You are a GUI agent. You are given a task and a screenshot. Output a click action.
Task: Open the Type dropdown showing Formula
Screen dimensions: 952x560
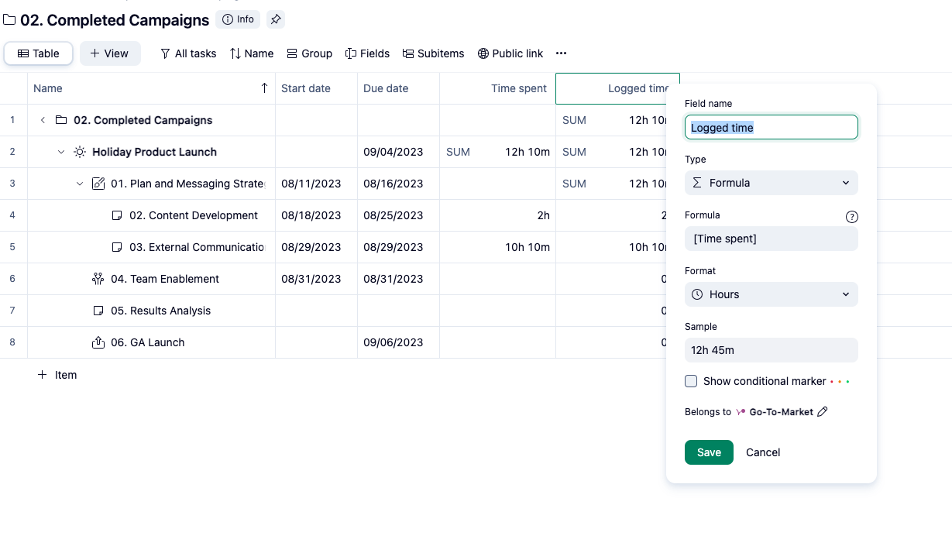[771, 183]
